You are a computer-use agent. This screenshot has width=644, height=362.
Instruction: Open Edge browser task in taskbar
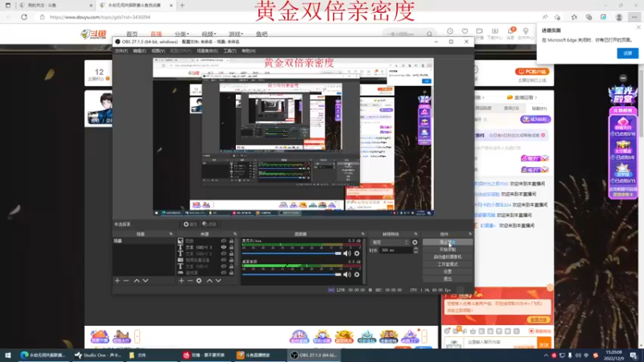click(43, 355)
